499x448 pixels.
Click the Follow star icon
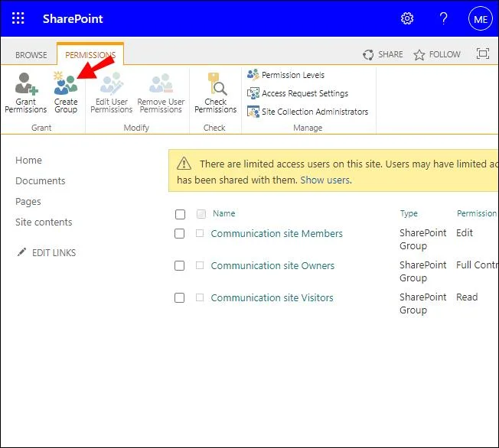[419, 55]
